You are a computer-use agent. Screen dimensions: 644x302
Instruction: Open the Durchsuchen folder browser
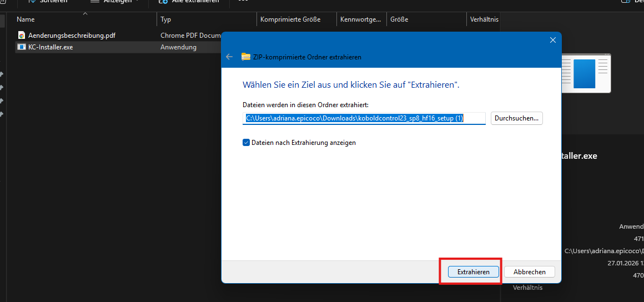(x=516, y=118)
